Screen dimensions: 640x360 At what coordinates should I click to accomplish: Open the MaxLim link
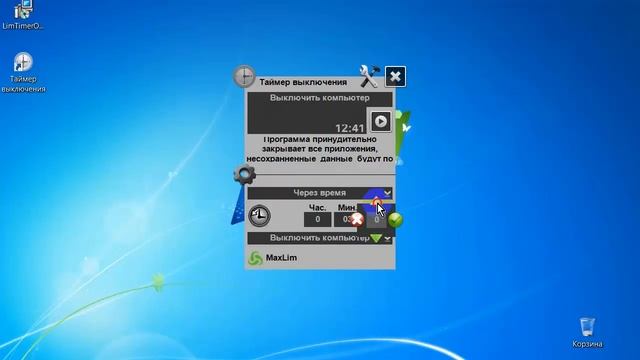point(281,258)
